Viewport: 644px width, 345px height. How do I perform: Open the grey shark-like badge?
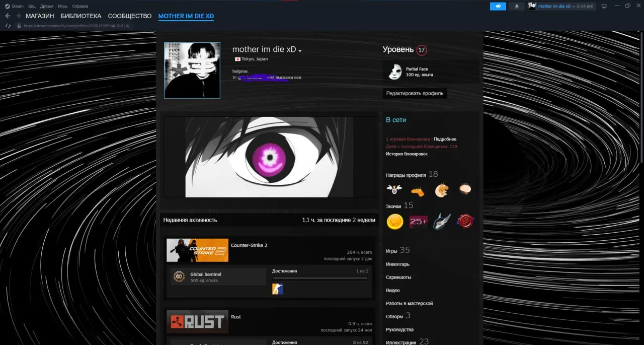(441, 221)
